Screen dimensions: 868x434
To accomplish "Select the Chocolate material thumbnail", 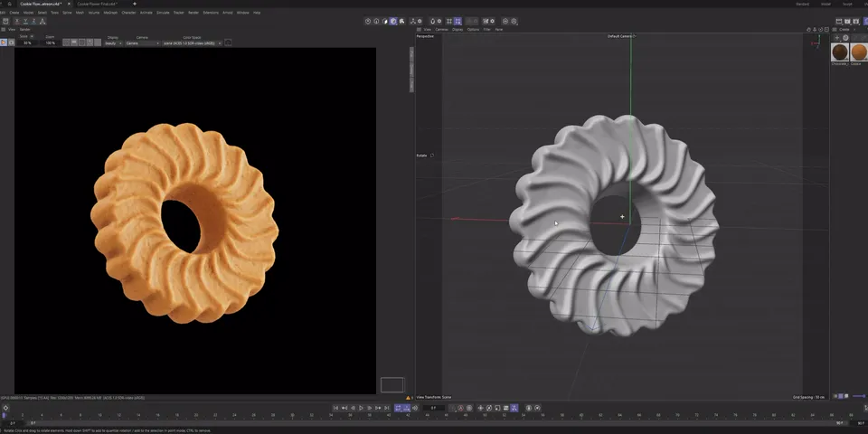I will tap(840, 52).
